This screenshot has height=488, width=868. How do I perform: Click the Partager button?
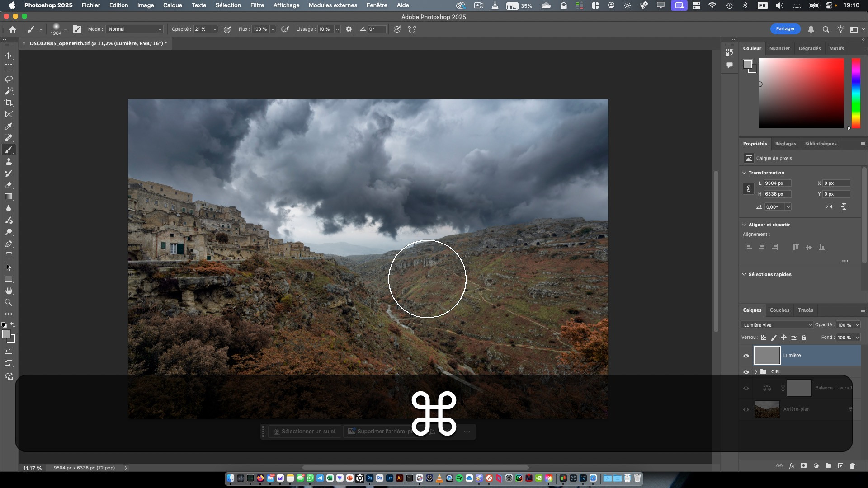pos(785,29)
